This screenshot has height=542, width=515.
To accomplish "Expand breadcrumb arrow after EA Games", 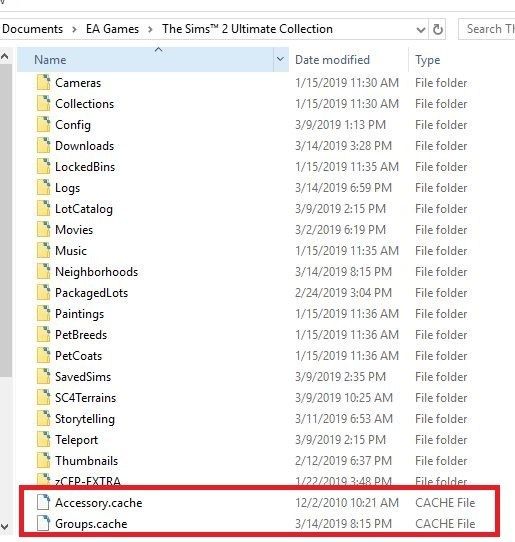I will 150,29.
